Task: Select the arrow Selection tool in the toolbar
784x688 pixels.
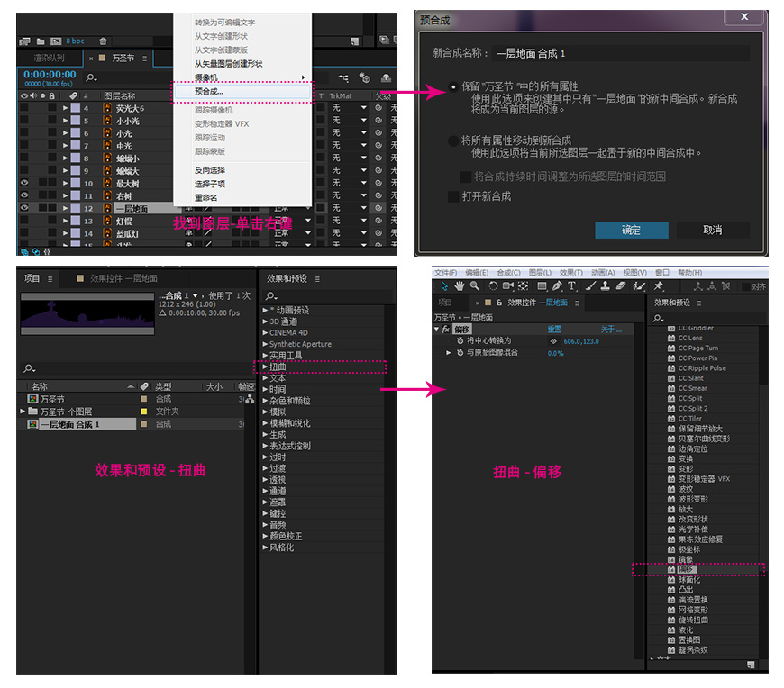Action: (x=444, y=286)
